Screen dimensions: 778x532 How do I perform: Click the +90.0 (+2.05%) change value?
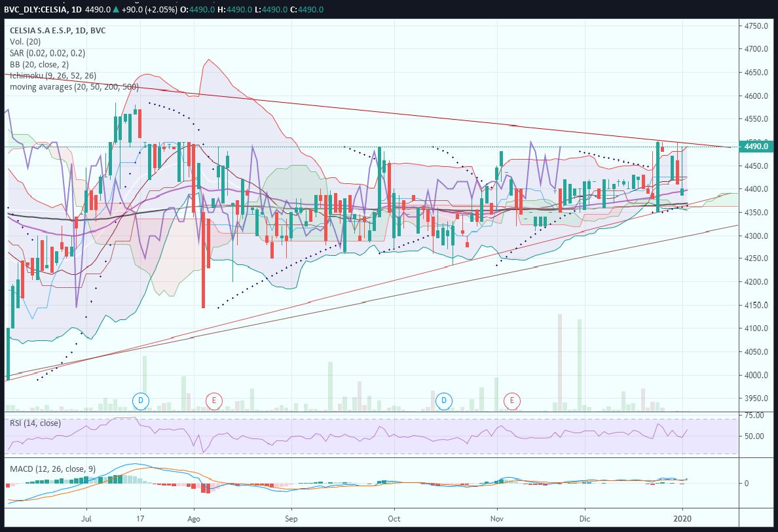pyautogui.click(x=149, y=9)
